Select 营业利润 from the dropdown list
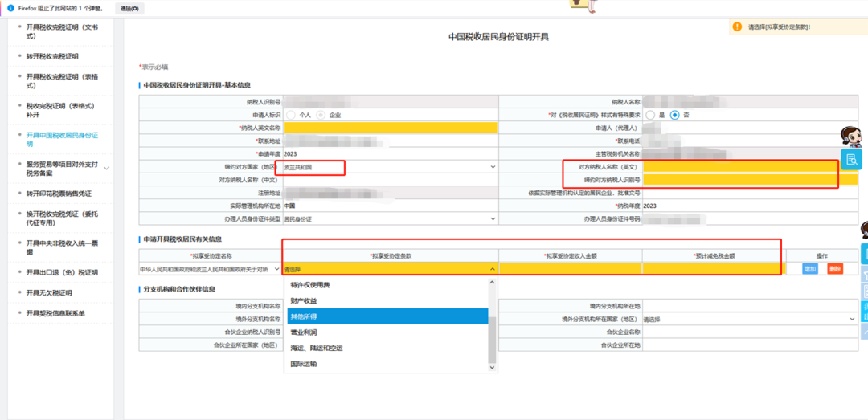Screen dimensions: 868x420 click(386, 332)
